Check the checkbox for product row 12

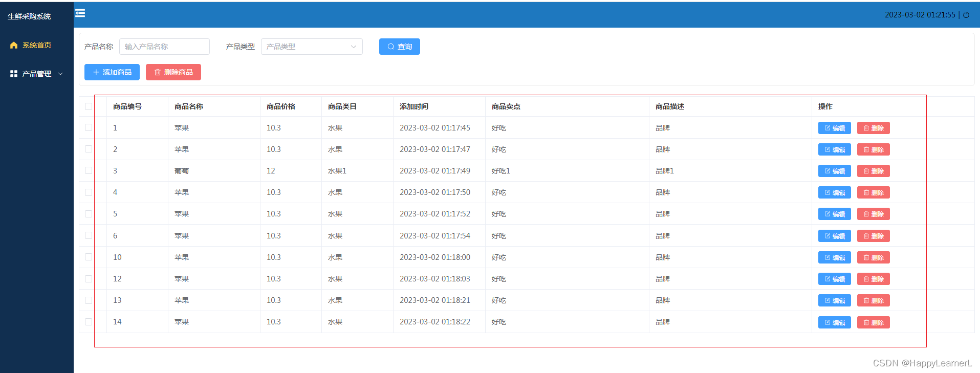tap(89, 279)
